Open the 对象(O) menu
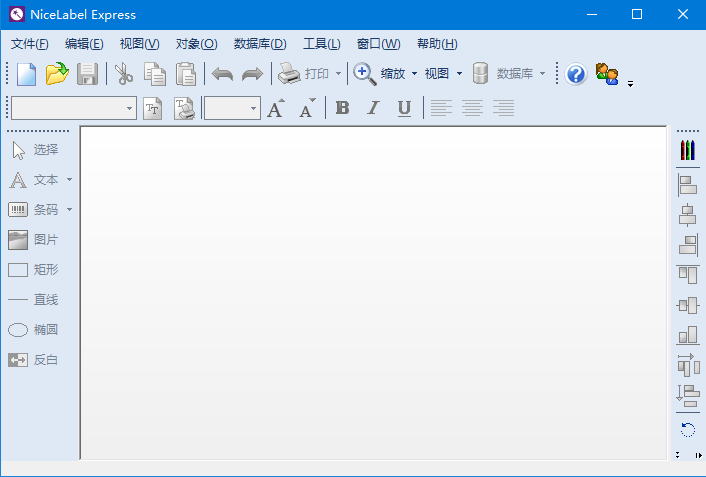The width and height of the screenshot is (706, 477). 196,44
